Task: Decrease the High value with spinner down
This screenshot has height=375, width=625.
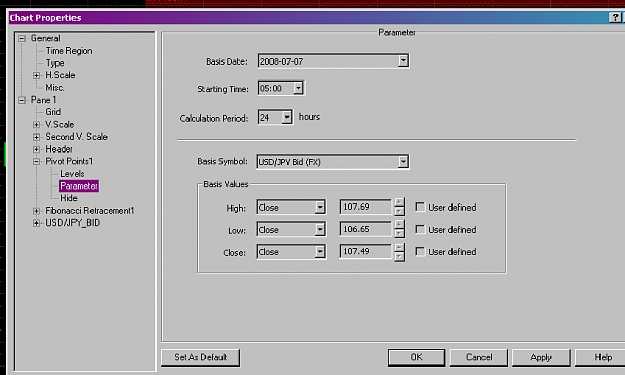Action: pyautogui.click(x=399, y=211)
